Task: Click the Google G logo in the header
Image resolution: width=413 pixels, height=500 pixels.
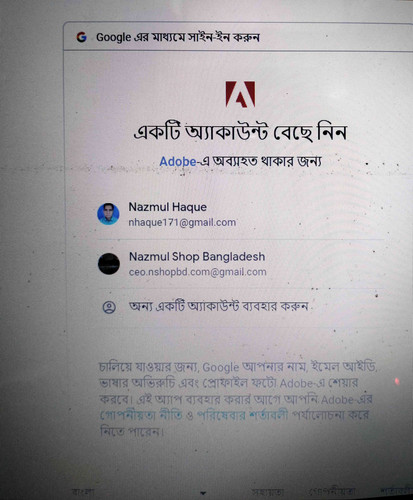Action: [82, 37]
